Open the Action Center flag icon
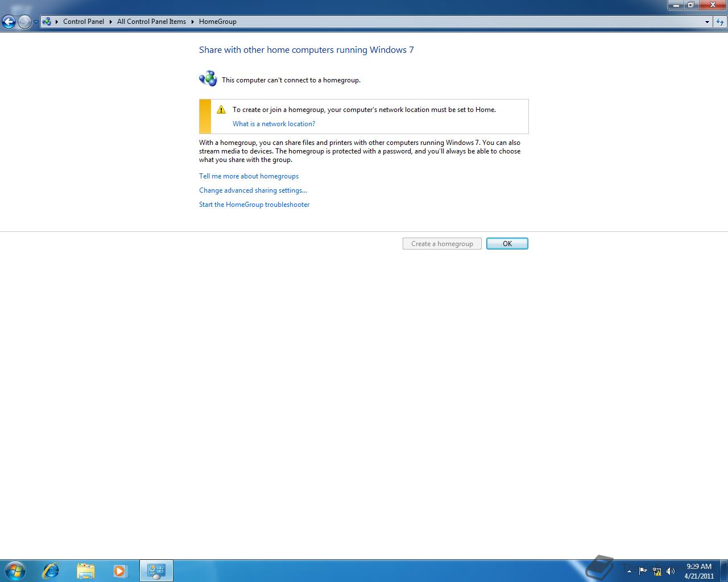 click(x=643, y=571)
